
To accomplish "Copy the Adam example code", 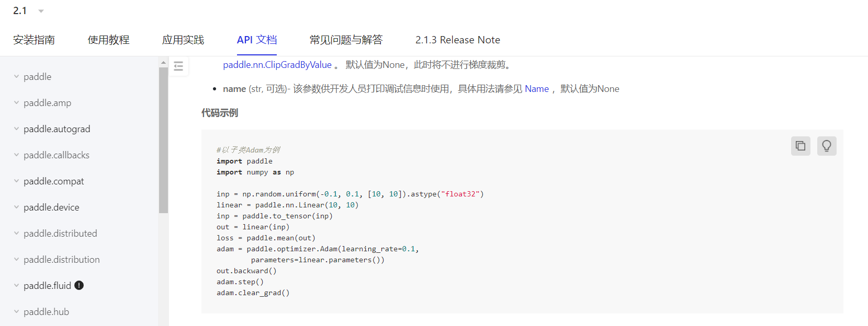I will pos(800,146).
